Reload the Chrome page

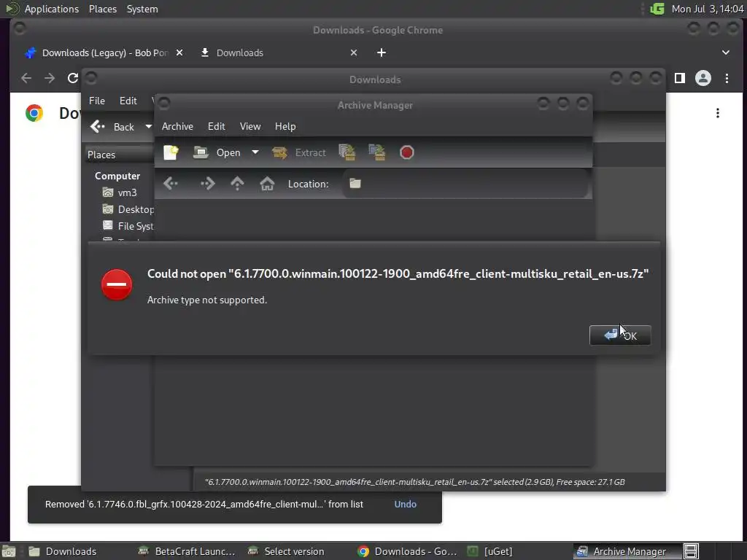[x=72, y=78]
